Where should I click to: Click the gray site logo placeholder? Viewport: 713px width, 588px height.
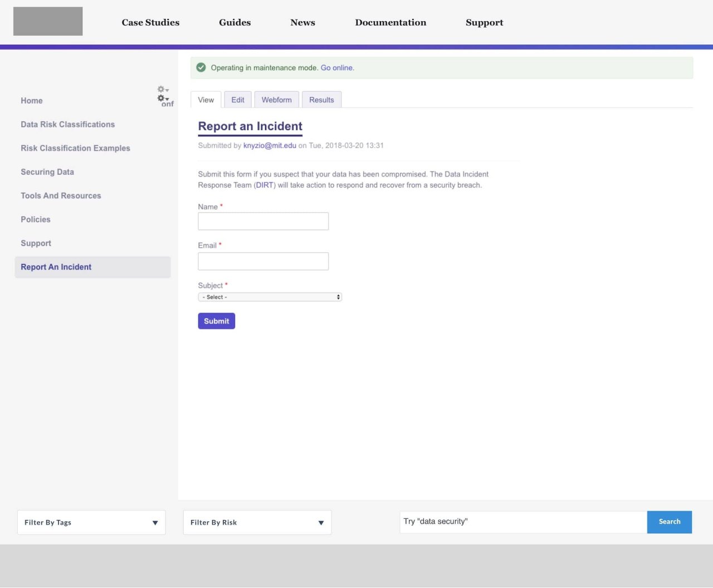[48, 21]
